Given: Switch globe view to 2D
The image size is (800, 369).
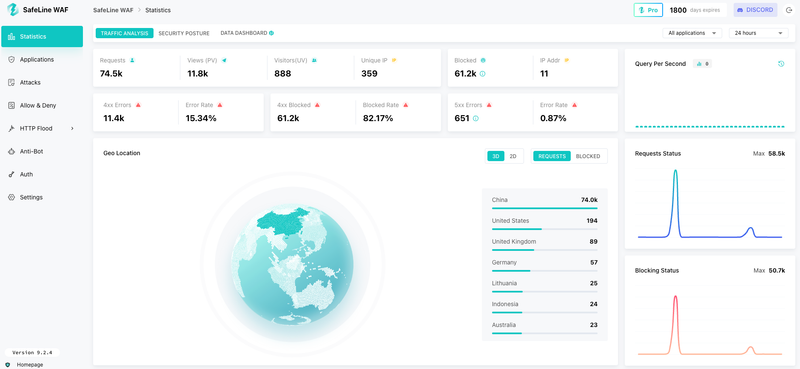Looking at the screenshot, I should point(513,156).
